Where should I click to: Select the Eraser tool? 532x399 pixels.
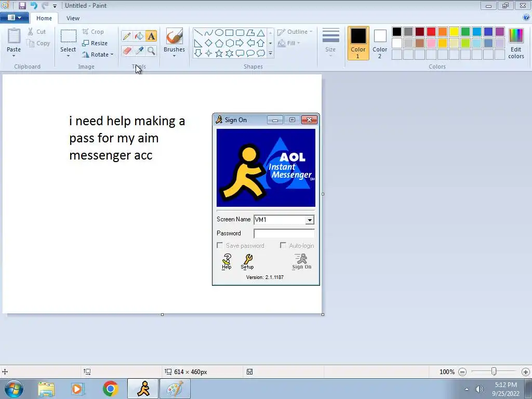tap(127, 51)
